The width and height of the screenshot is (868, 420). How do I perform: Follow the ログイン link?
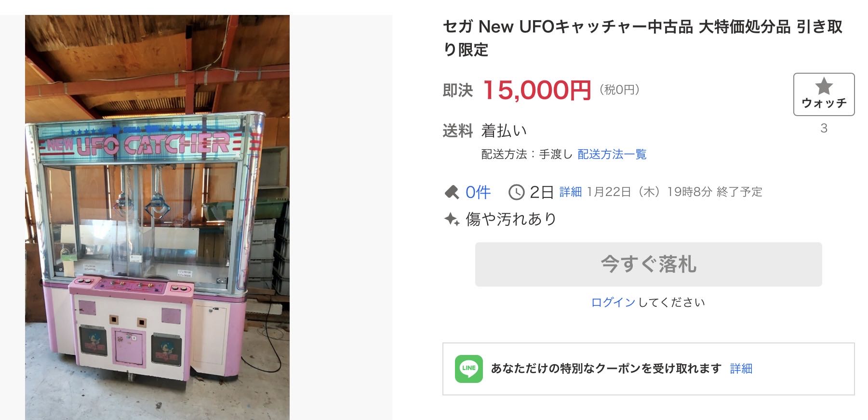(x=613, y=302)
